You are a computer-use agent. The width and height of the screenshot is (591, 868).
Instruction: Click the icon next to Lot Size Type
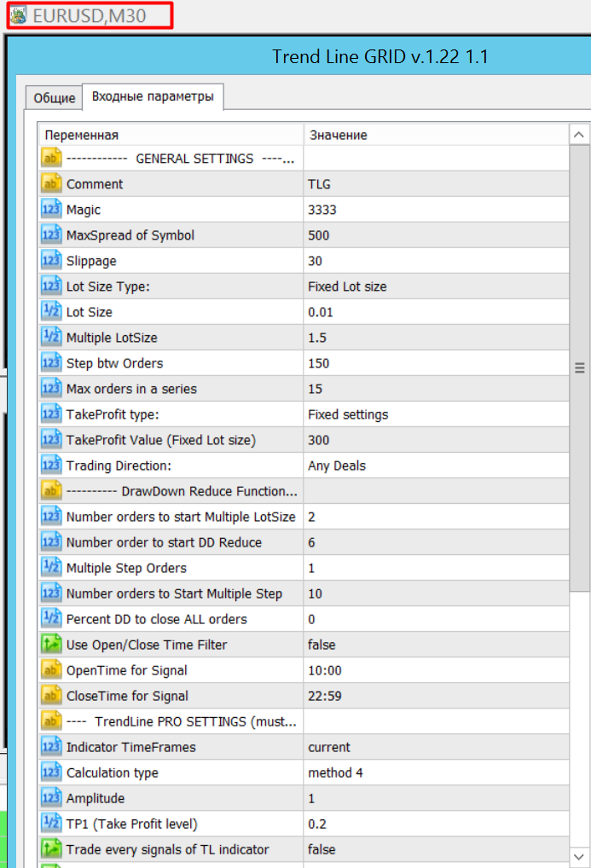pos(51,286)
